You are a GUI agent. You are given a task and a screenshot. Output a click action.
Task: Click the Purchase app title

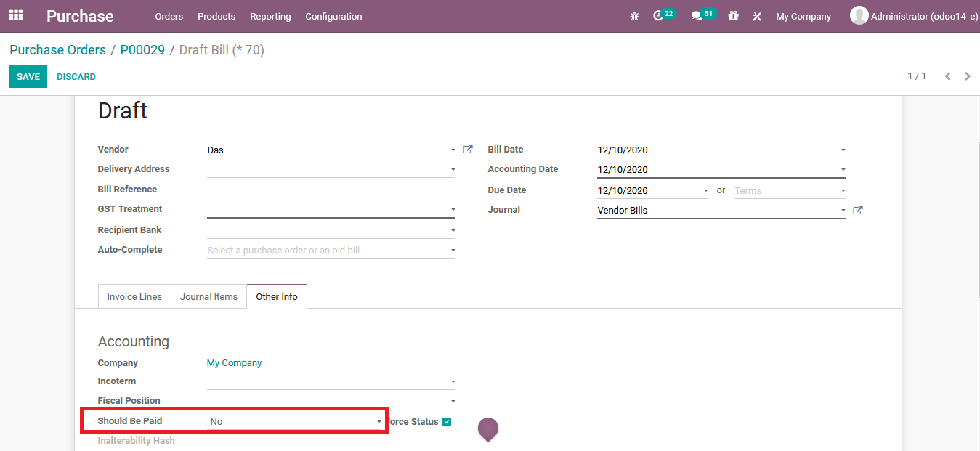(80, 16)
